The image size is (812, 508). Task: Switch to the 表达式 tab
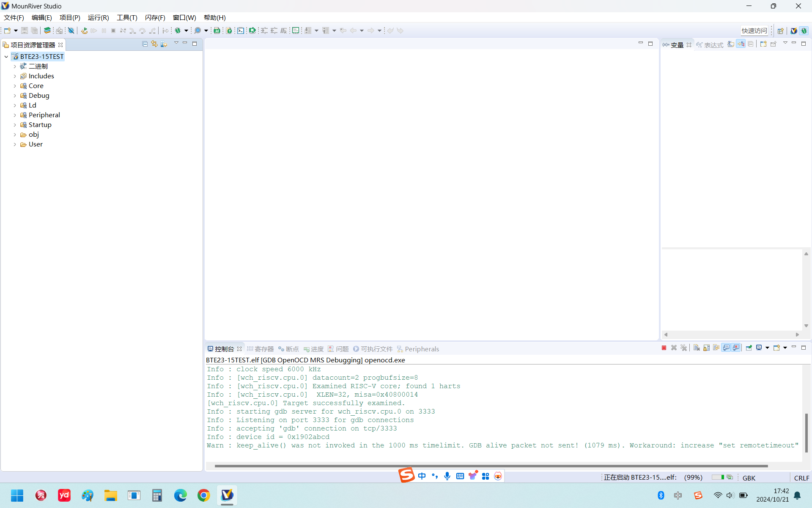(x=710, y=45)
